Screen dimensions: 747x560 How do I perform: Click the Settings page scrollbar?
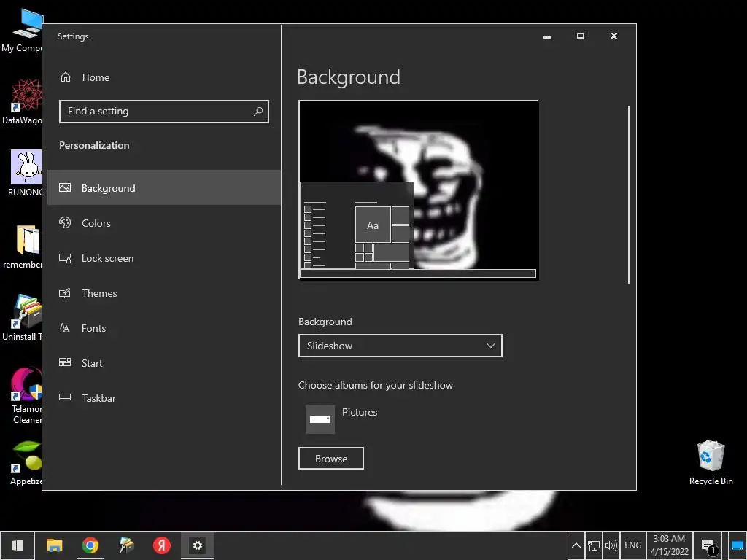629,194
